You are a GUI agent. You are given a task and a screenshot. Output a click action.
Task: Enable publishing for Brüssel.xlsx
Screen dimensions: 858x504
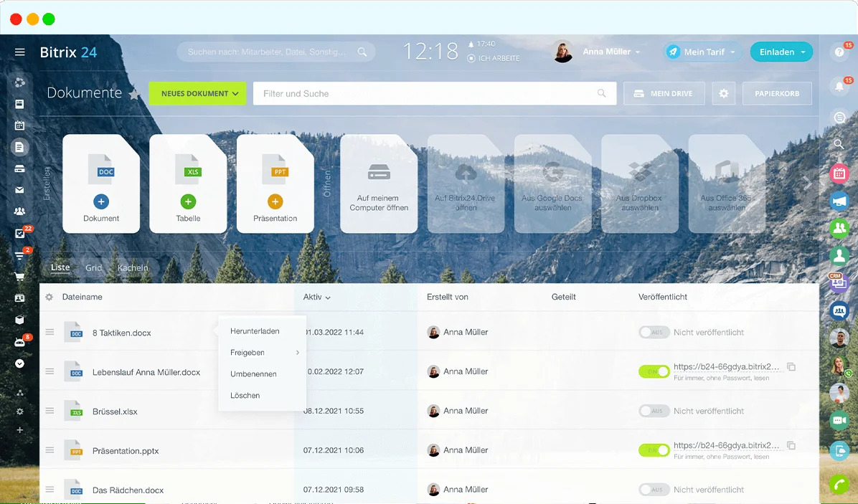pyautogui.click(x=654, y=411)
